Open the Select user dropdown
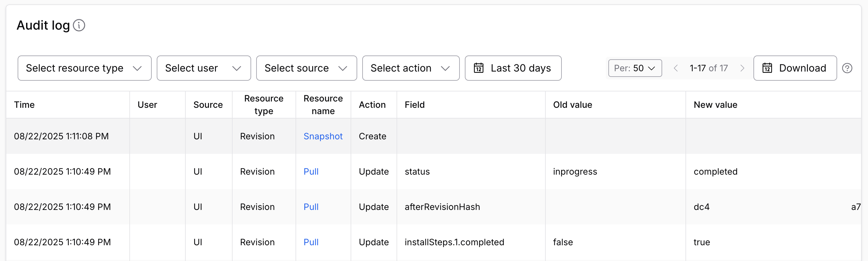The image size is (868, 261). pyautogui.click(x=204, y=68)
